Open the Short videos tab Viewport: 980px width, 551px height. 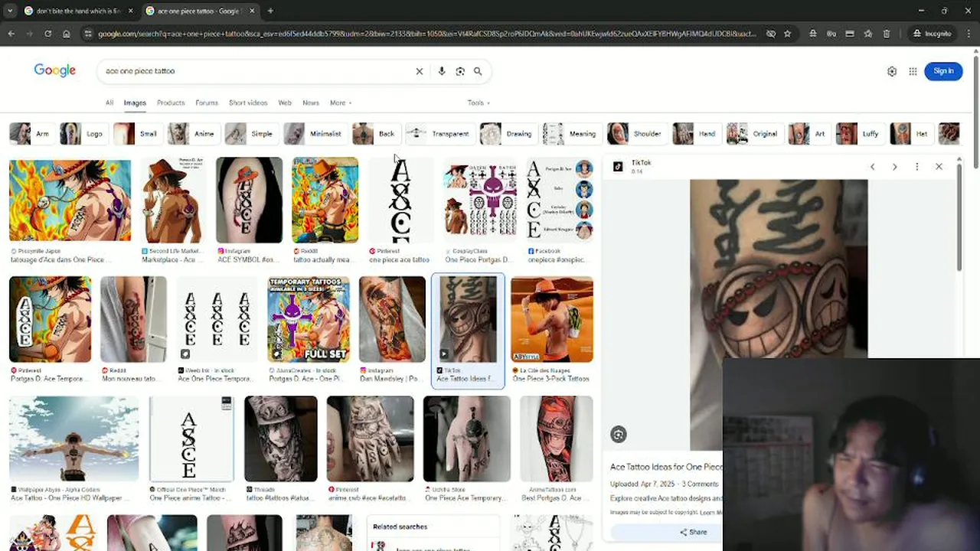click(x=248, y=103)
